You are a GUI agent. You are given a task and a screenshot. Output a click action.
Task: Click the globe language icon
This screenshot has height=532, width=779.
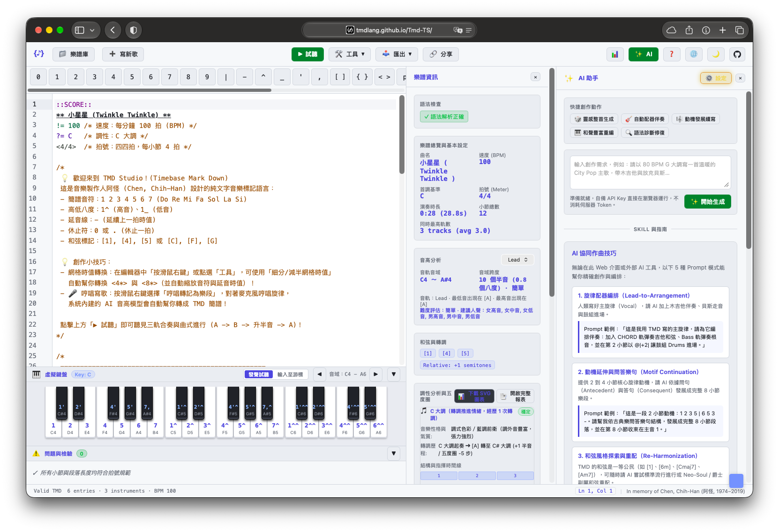[x=694, y=54]
